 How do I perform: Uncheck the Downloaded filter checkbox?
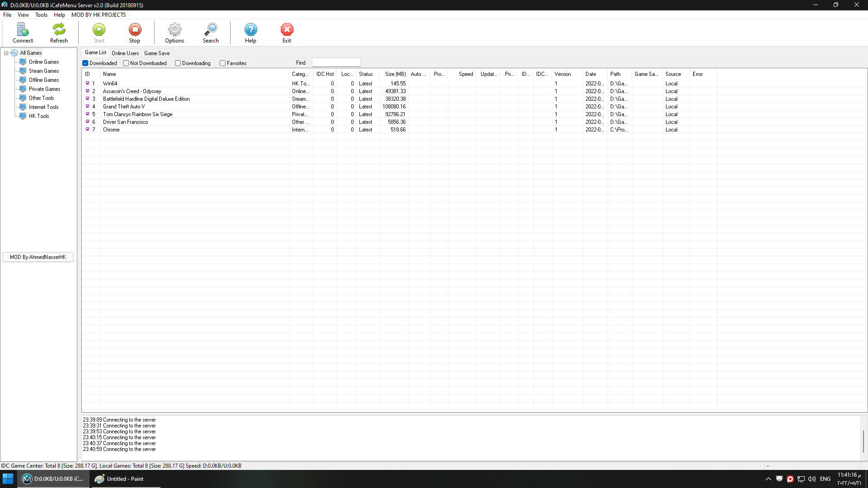pos(85,63)
